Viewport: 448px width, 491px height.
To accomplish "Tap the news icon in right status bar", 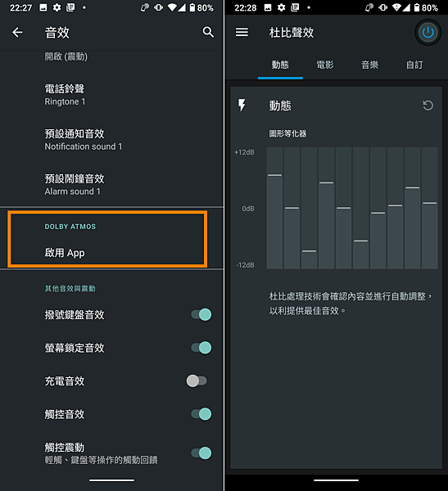I will 295,7.
